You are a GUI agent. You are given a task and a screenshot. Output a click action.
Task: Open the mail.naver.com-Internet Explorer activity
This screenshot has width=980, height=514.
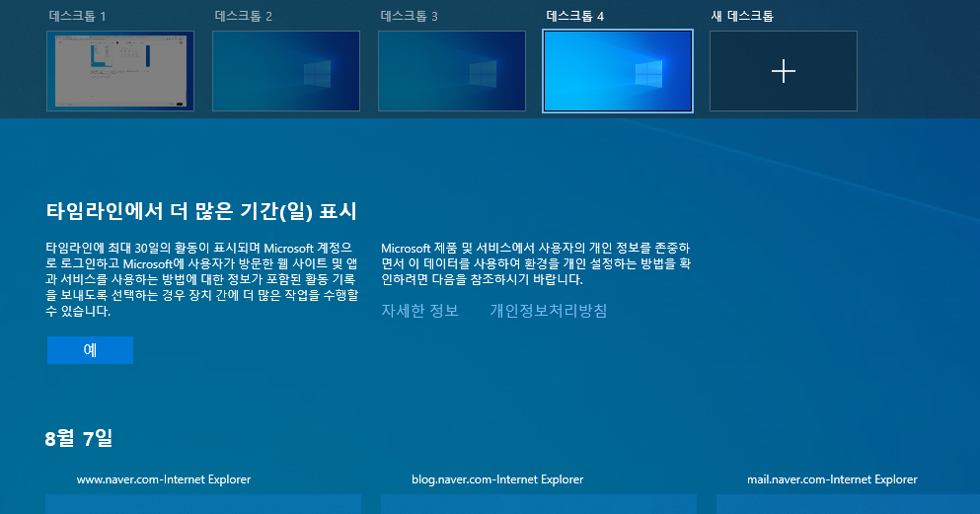click(833, 479)
